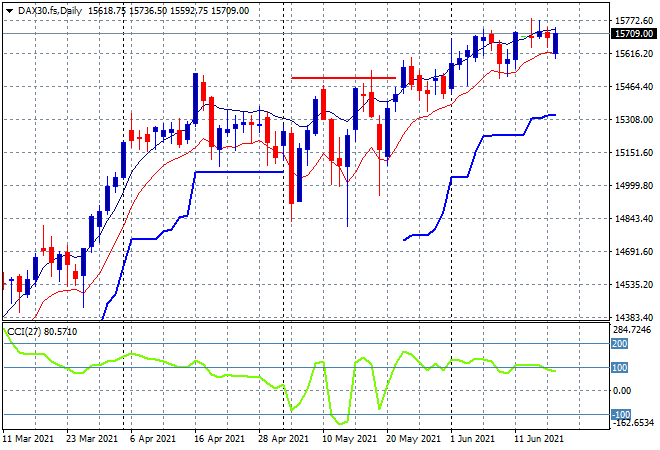This screenshot has width=660, height=450.
Task: Click the 1 Jun 2021 date label
Action: (x=471, y=439)
